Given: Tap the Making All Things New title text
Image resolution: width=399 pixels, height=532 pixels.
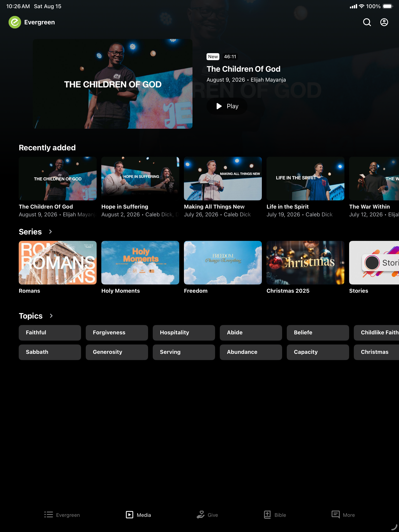Looking at the screenshot, I should pyautogui.click(x=214, y=207).
